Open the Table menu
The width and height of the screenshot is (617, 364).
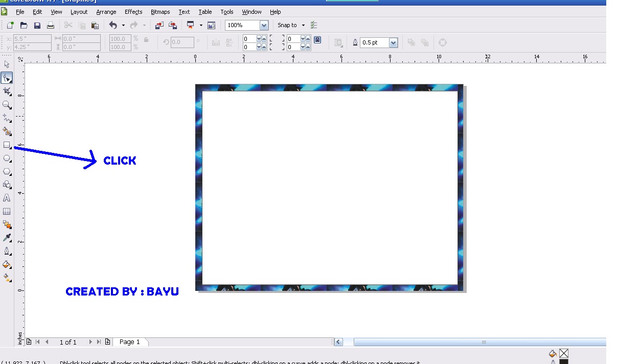(205, 12)
